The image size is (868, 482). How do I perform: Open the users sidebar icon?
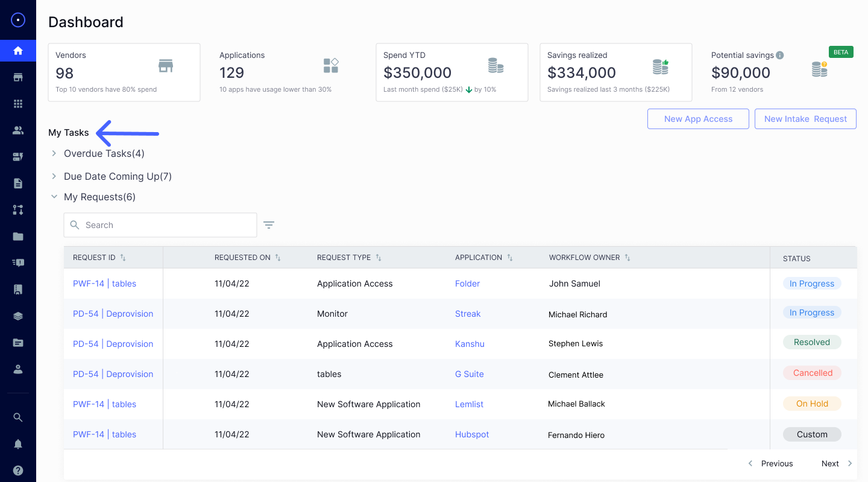click(x=18, y=130)
